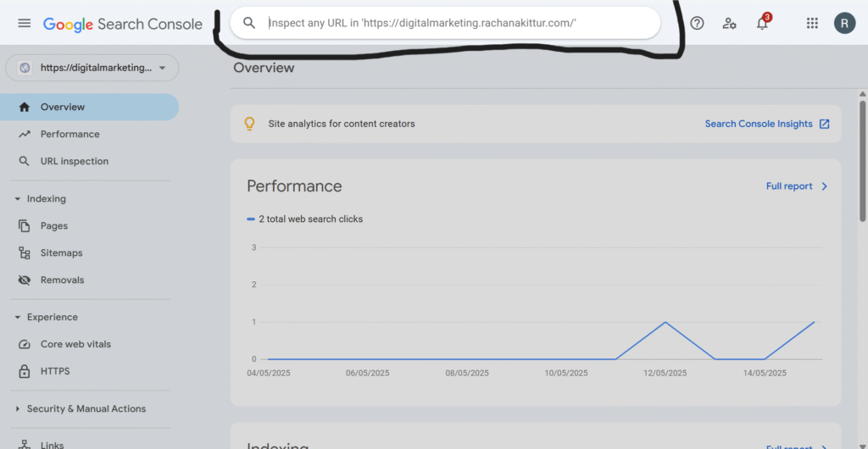Viewport: 868px width, 449px height.
Task: Click the HTTPS padlock icon
Action: click(x=24, y=371)
